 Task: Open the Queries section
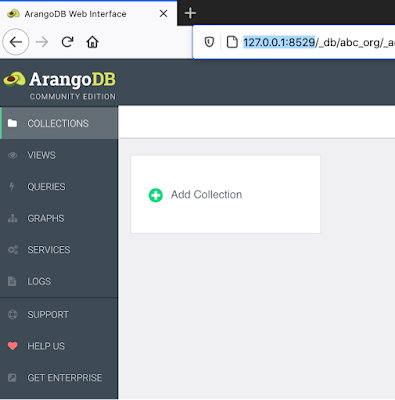(59, 187)
